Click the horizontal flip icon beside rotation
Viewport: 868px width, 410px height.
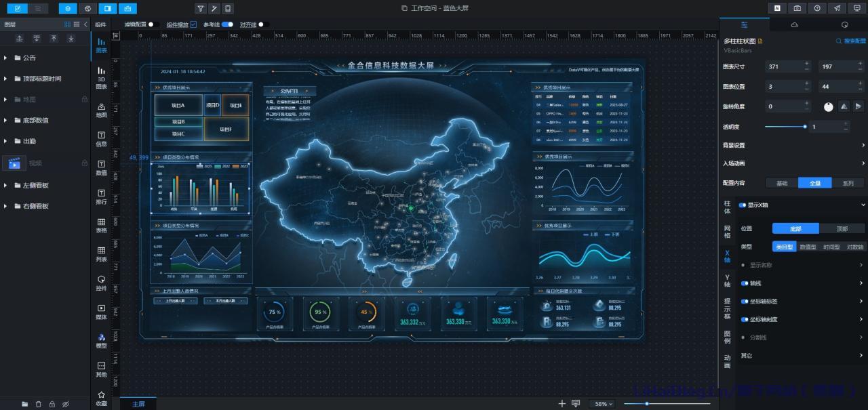[844, 106]
